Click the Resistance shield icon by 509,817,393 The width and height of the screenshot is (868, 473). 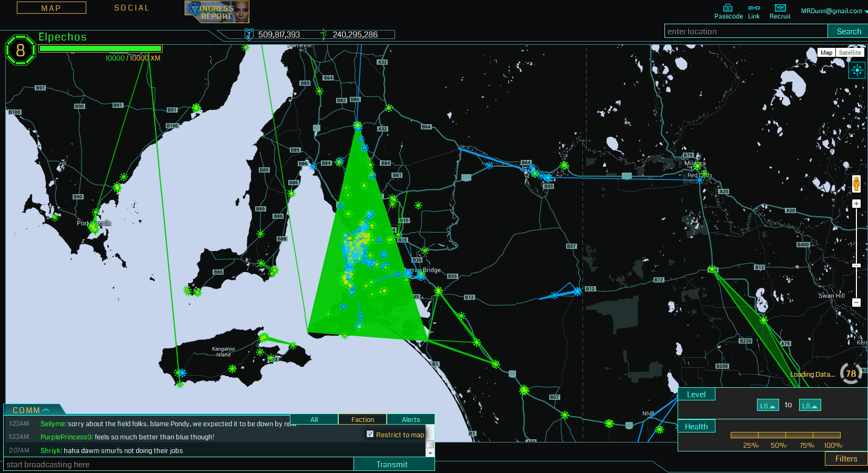(x=249, y=34)
